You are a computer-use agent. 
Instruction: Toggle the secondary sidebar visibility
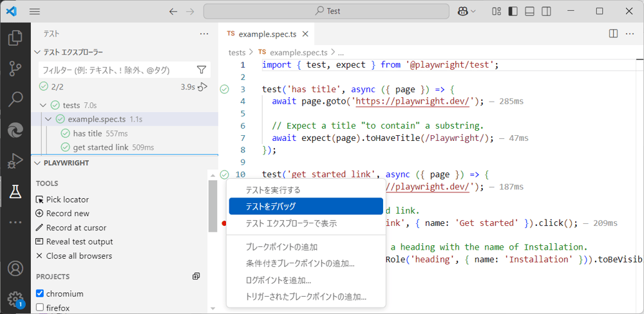(546, 12)
